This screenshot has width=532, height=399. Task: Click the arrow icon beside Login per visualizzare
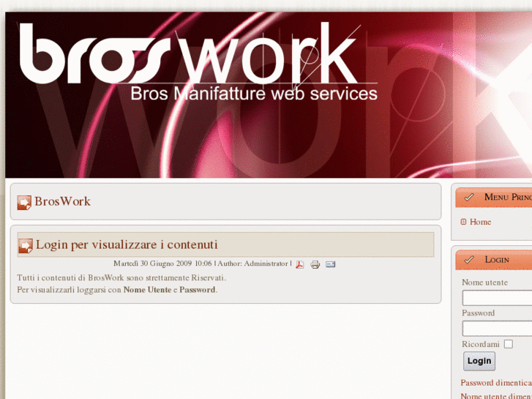(26, 245)
